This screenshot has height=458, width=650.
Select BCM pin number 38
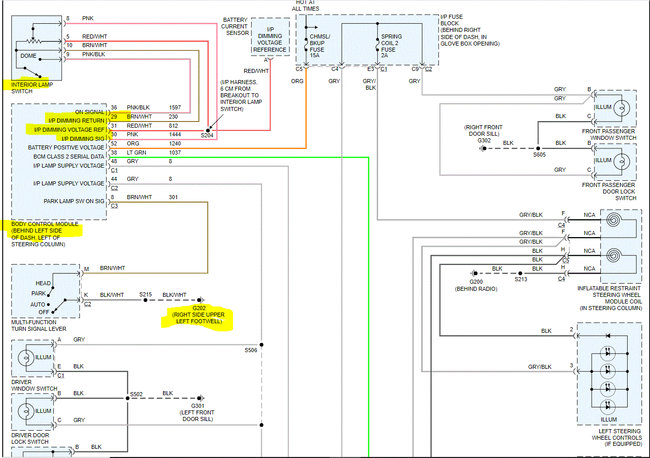(114, 153)
